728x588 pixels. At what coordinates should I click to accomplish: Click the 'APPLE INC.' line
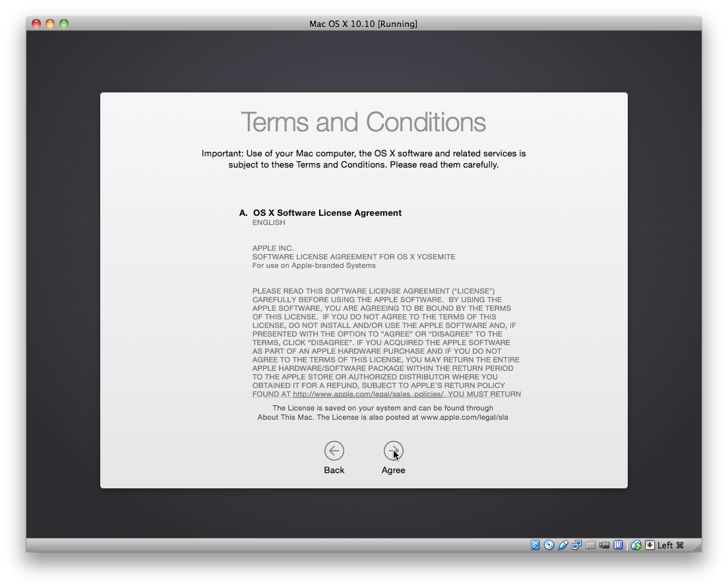tap(273, 248)
